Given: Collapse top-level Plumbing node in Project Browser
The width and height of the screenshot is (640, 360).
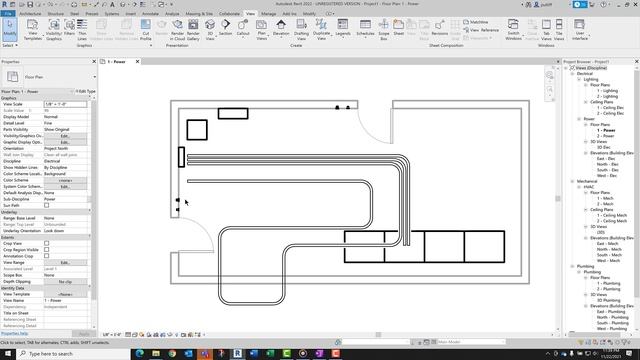Looking at the screenshot, I should [x=572, y=267].
